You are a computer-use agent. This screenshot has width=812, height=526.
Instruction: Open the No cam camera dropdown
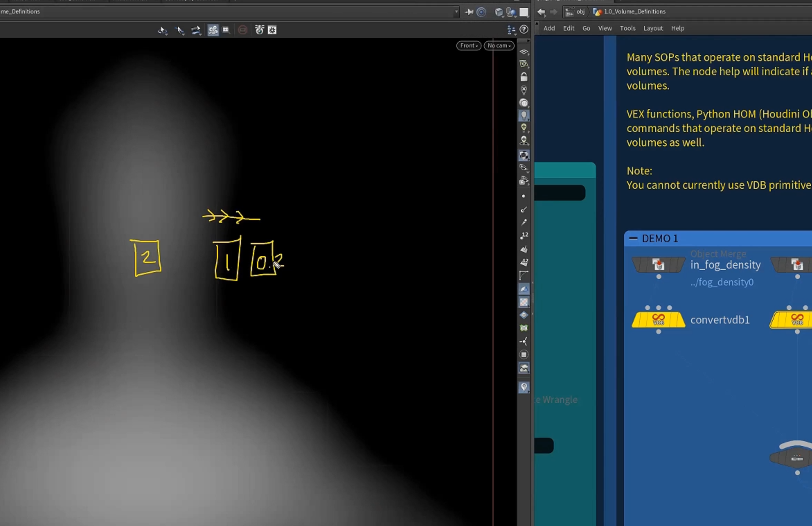pyautogui.click(x=499, y=45)
